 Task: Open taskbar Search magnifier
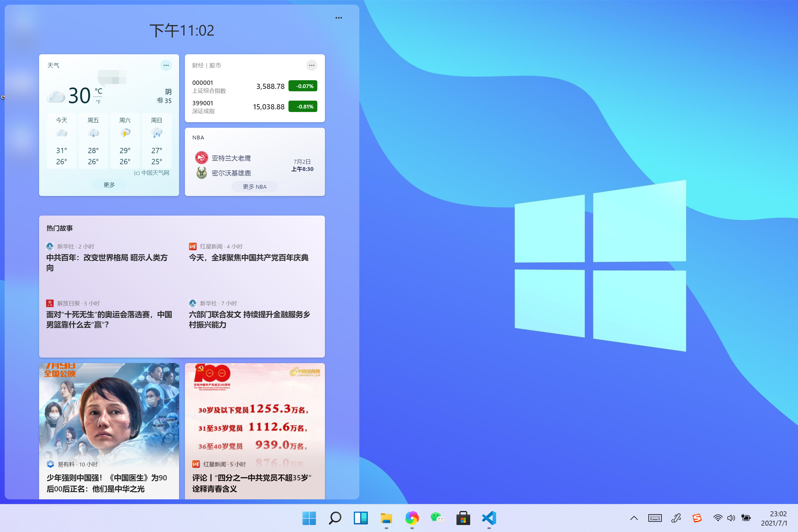tap(335, 518)
